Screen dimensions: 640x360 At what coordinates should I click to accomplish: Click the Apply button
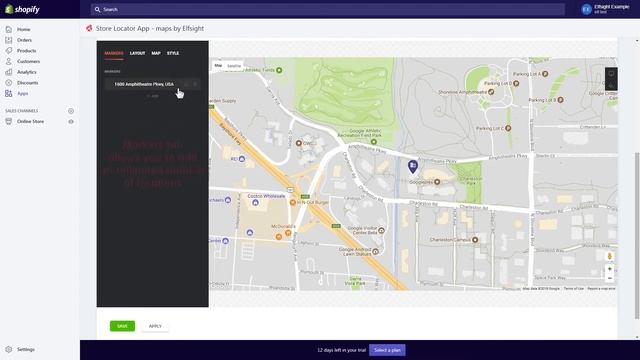pos(155,326)
